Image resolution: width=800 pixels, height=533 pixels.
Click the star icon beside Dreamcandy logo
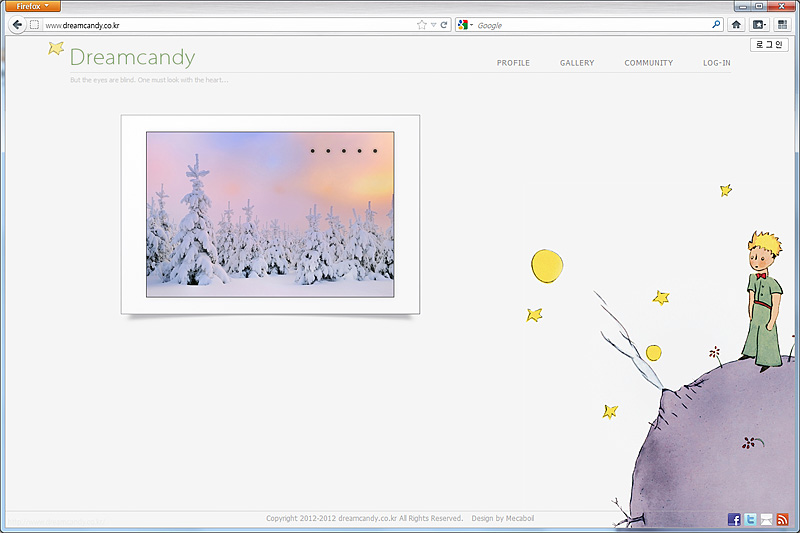pyautogui.click(x=56, y=48)
